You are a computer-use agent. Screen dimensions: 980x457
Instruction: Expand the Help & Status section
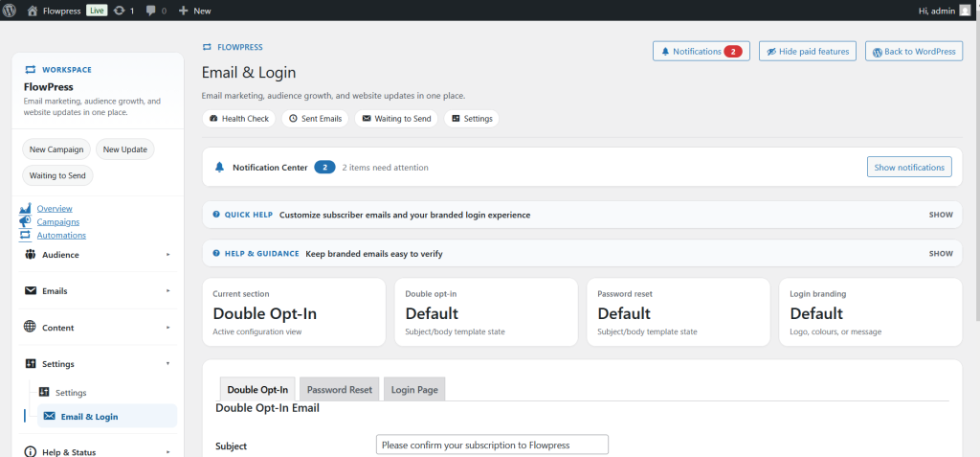tap(98, 451)
